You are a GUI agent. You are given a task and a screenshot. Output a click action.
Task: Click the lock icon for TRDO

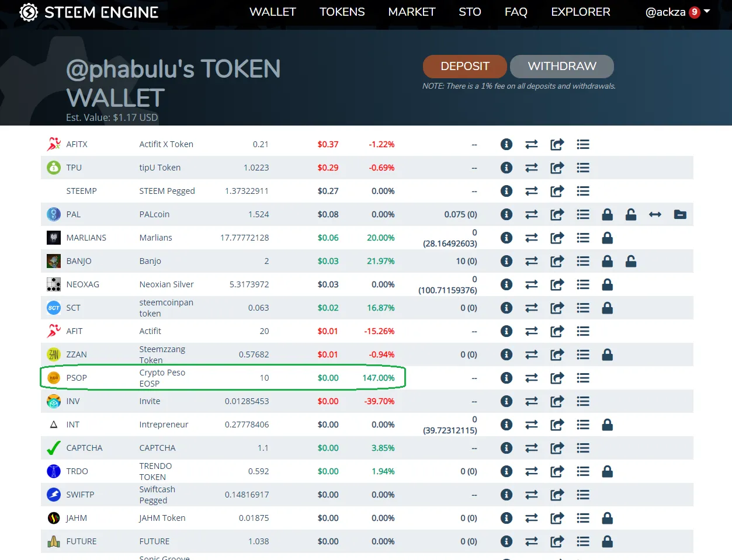pos(608,471)
